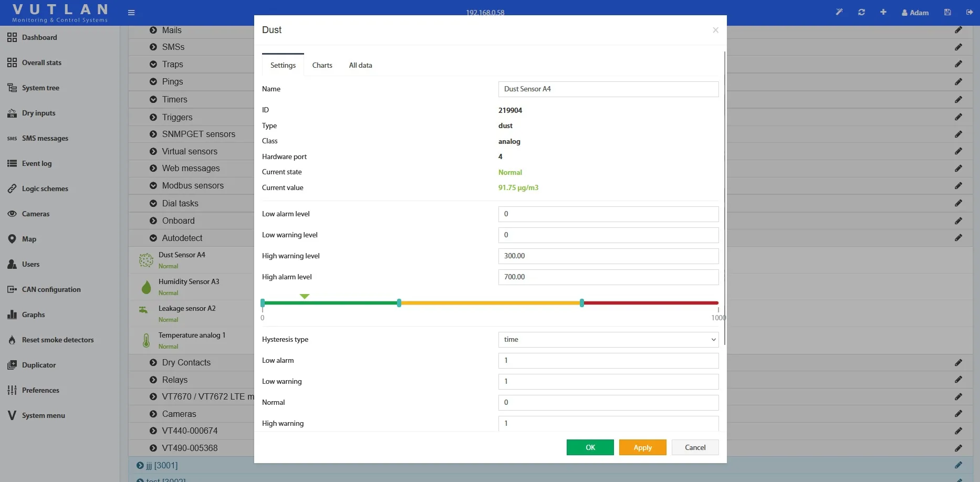Expand the Modbus sensors group
980x482 pixels.
pyautogui.click(x=153, y=186)
